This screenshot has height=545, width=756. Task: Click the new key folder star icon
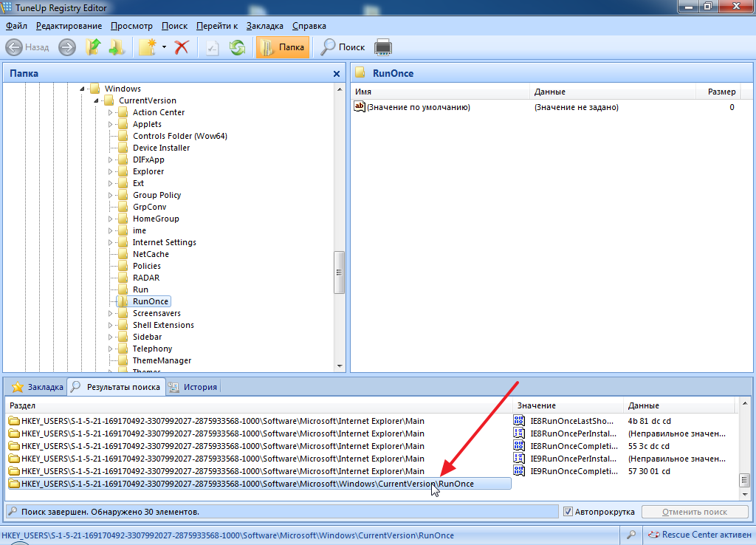[x=148, y=47]
